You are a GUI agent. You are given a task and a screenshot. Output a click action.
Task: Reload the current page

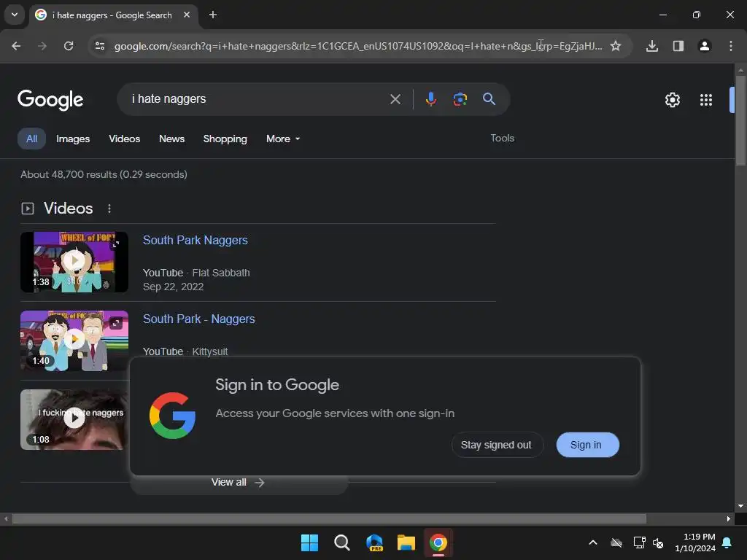[x=69, y=46]
